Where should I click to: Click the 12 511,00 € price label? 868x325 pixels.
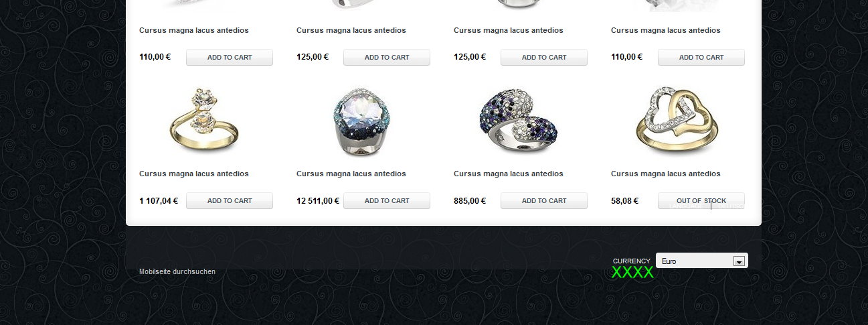click(x=318, y=200)
